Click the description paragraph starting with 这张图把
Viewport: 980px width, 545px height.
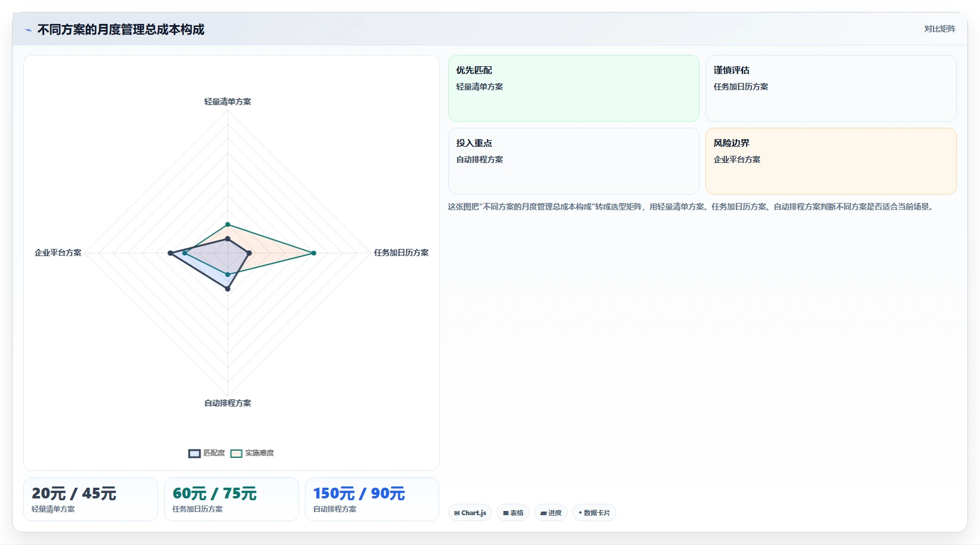[691, 207]
